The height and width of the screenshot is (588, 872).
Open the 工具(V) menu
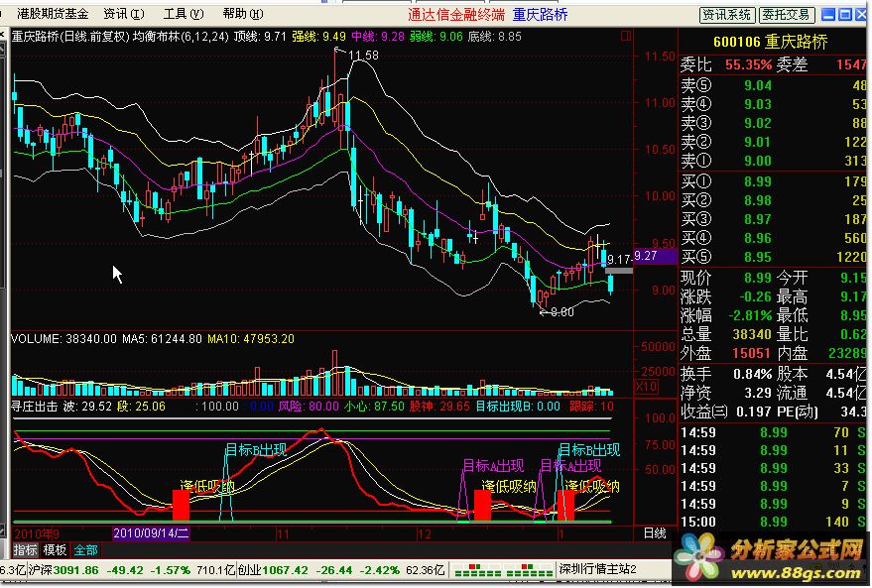pos(184,13)
